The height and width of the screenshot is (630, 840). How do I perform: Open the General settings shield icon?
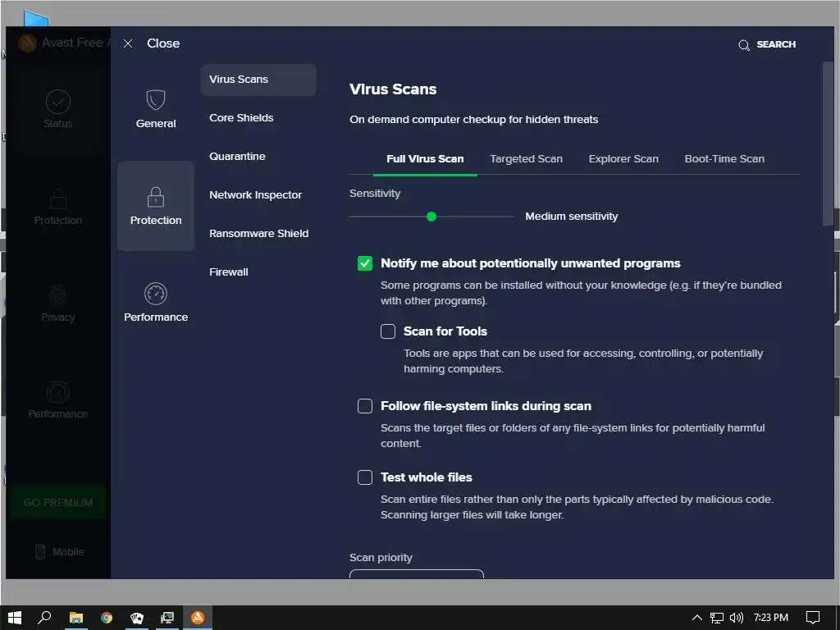[155, 99]
